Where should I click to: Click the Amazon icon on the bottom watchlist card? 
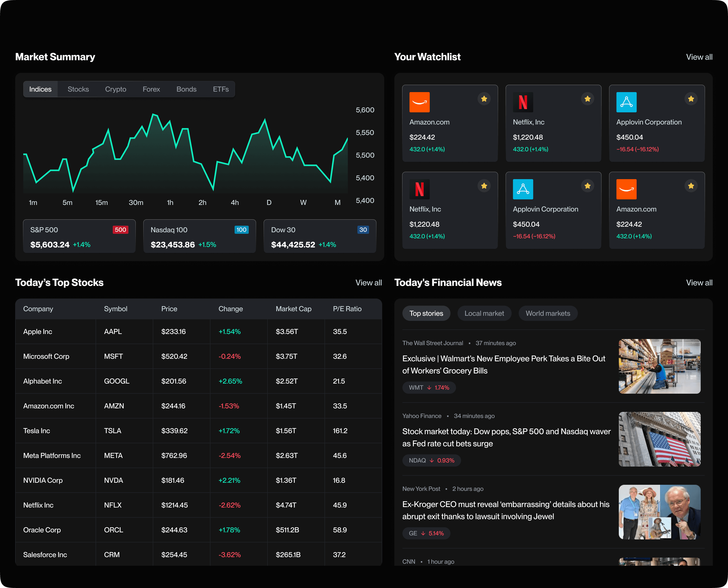(626, 189)
